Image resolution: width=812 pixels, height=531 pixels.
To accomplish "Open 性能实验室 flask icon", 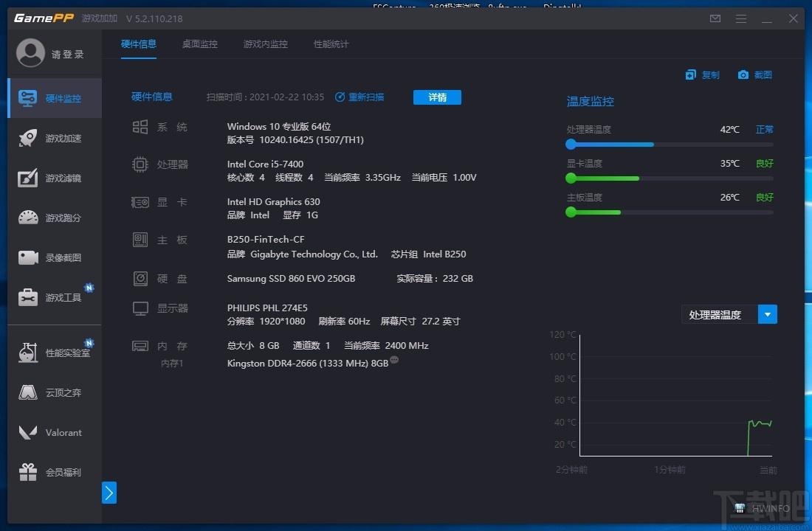I will (x=28, y=353).
